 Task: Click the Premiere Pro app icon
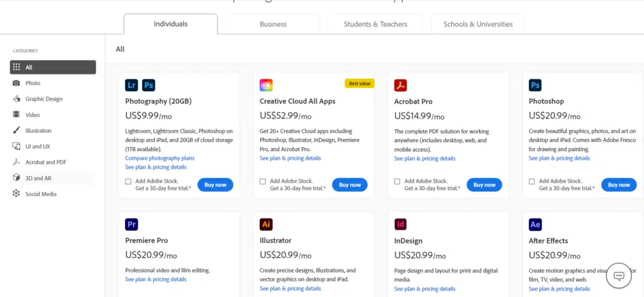132,225
